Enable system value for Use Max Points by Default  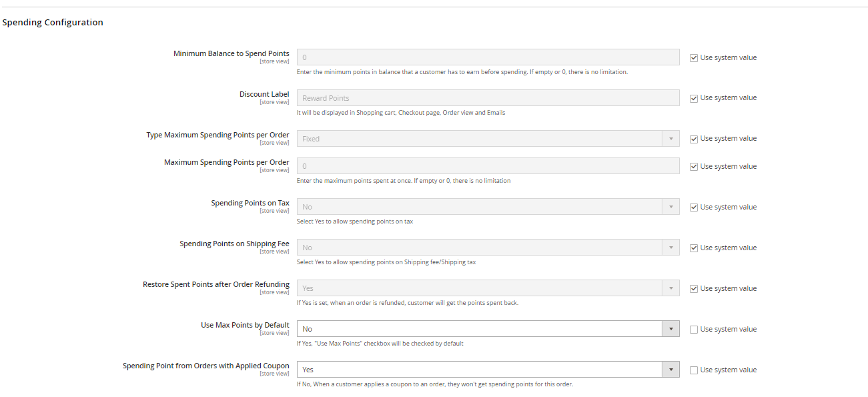694,330
